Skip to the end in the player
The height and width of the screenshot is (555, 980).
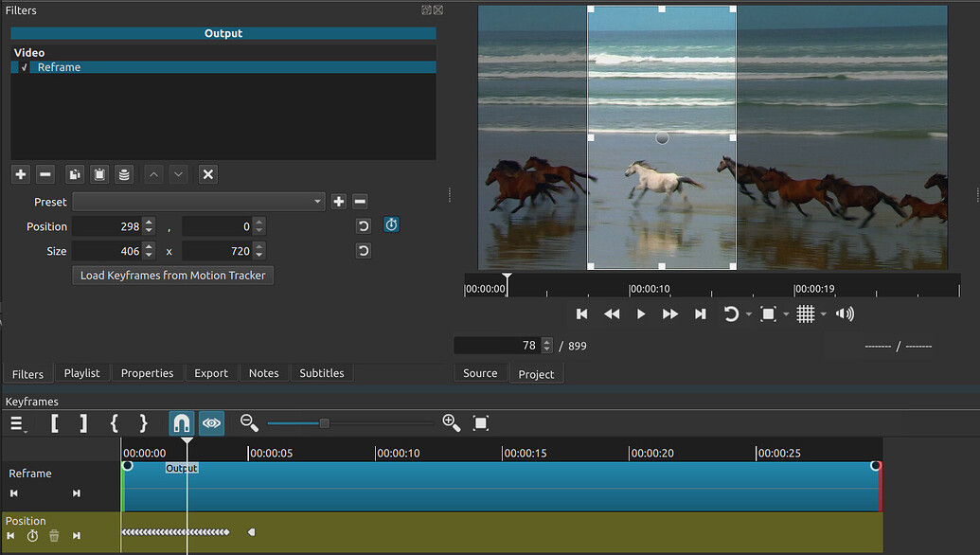[x=700, y=313]
